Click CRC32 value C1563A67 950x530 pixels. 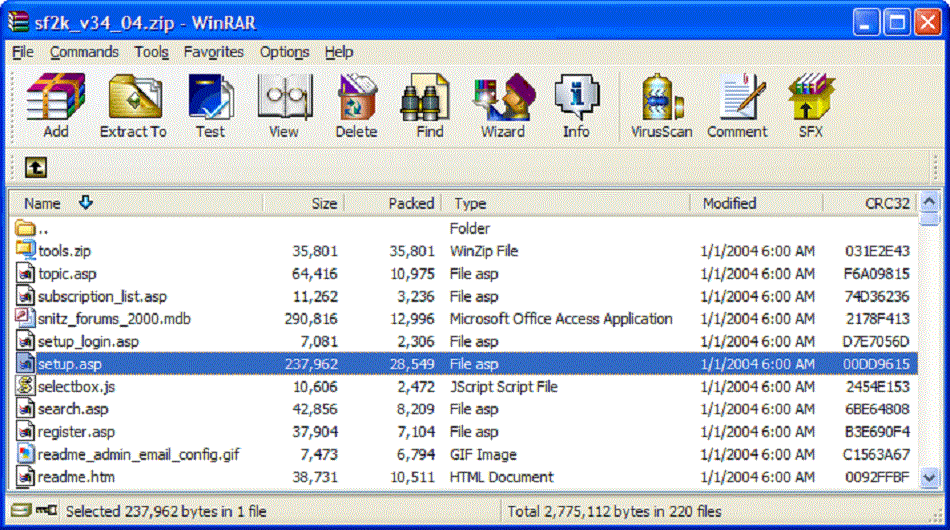876,454
